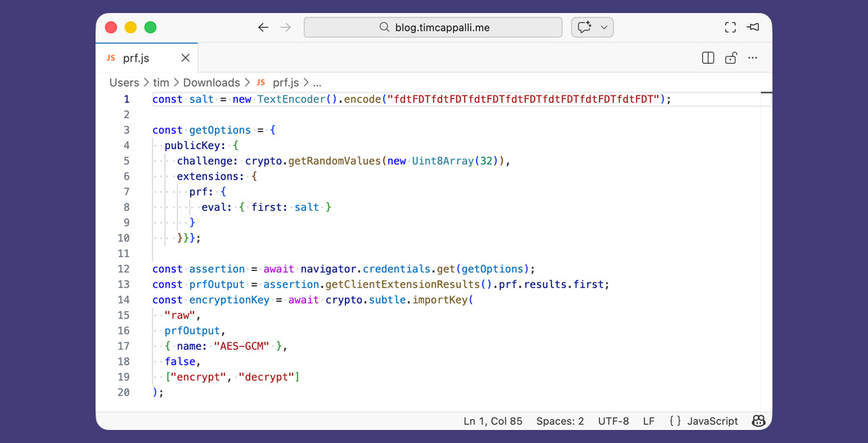
Task: Click the share page icon
Action: click(586, 26)
